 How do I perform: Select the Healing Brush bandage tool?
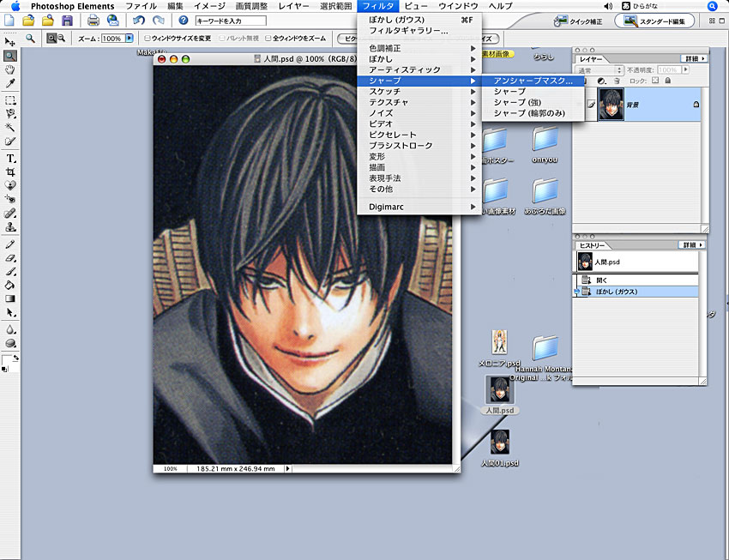tap(9, 214)
